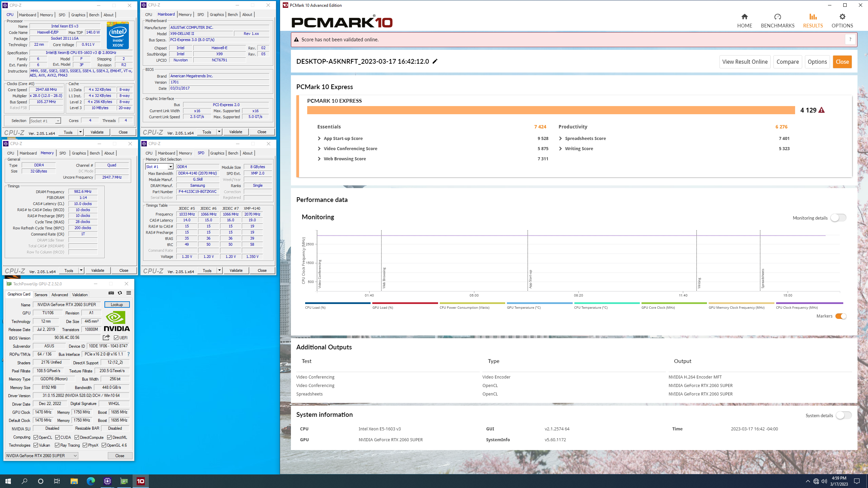Screen dimensions: 868x488
Task: Click the red warning triangle next to 4 129
Action: click(x=821, y=110)
